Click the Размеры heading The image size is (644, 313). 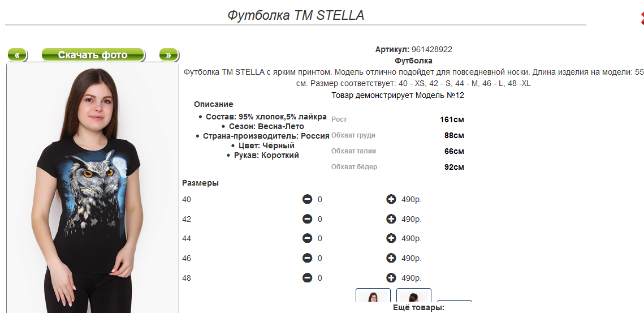(200, 183)
